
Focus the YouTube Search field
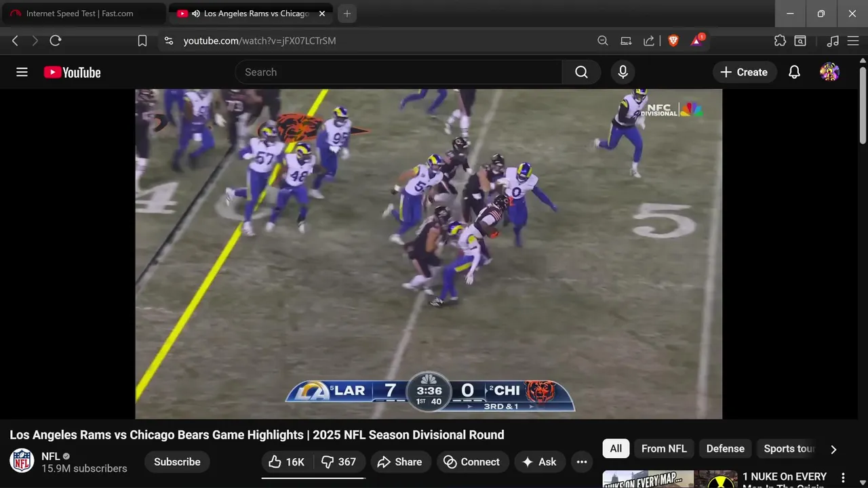[x=399, y=72]
